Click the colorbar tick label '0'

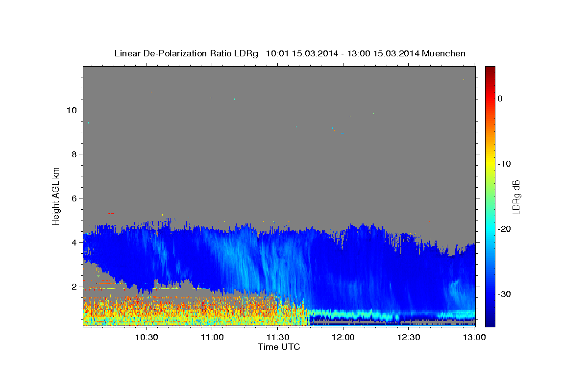point(500,98)
